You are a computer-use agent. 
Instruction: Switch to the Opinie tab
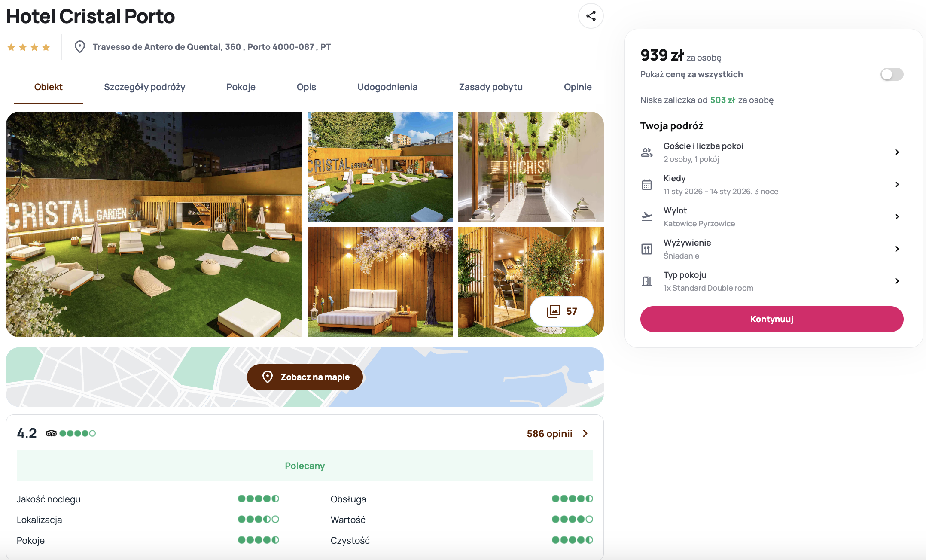578,87
